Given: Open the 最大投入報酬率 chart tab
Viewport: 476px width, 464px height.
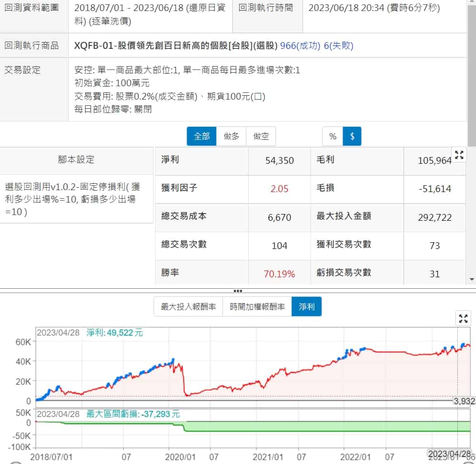Looking at the screenshot, I should [x=188, y=307].
